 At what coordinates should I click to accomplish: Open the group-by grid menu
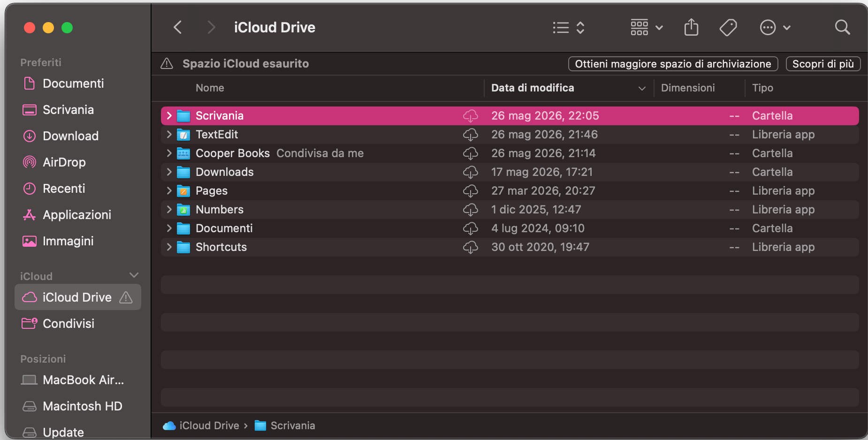point(647,28)
